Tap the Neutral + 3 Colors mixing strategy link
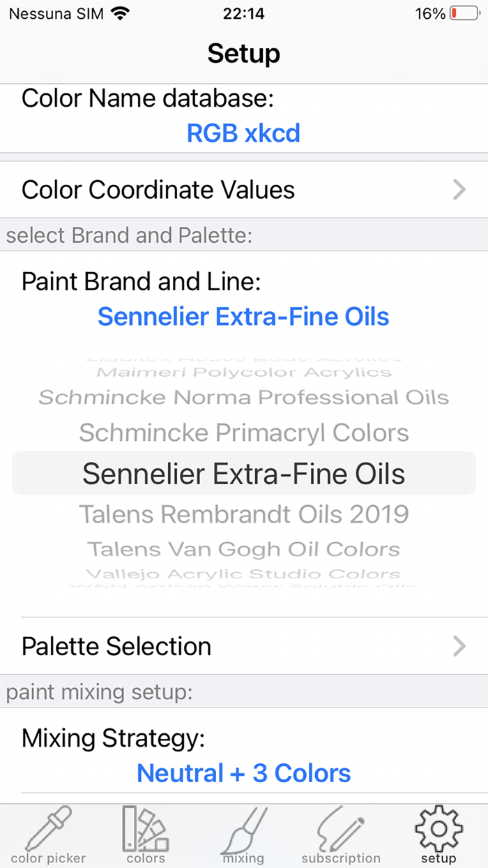488x868 pixels. pyautogui.click(x=243, y=772)
